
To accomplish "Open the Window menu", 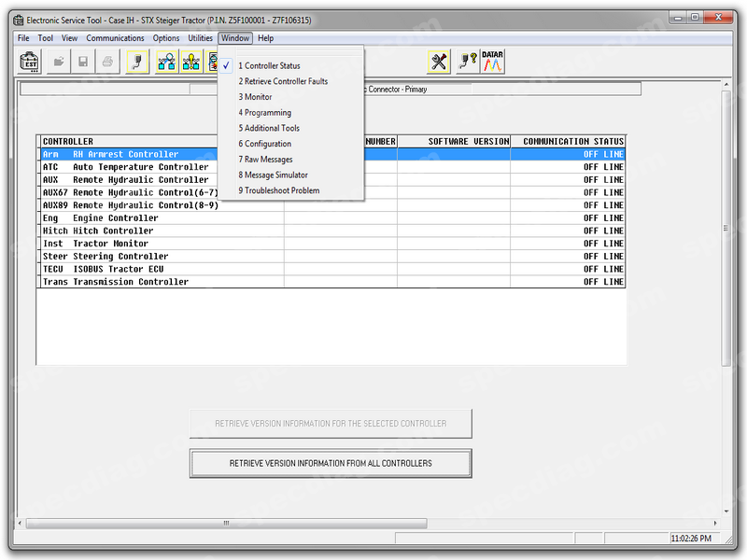I will pos(234,38).
